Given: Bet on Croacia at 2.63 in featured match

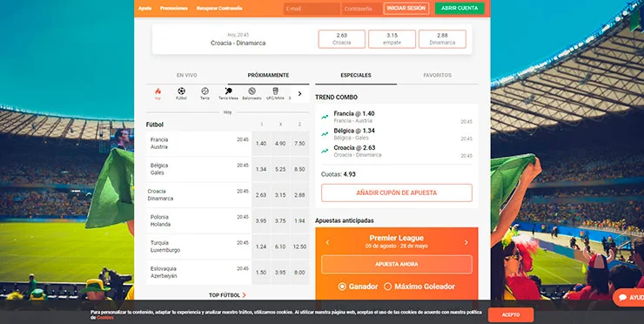Looking at the screenshot, I should [342, 39].
